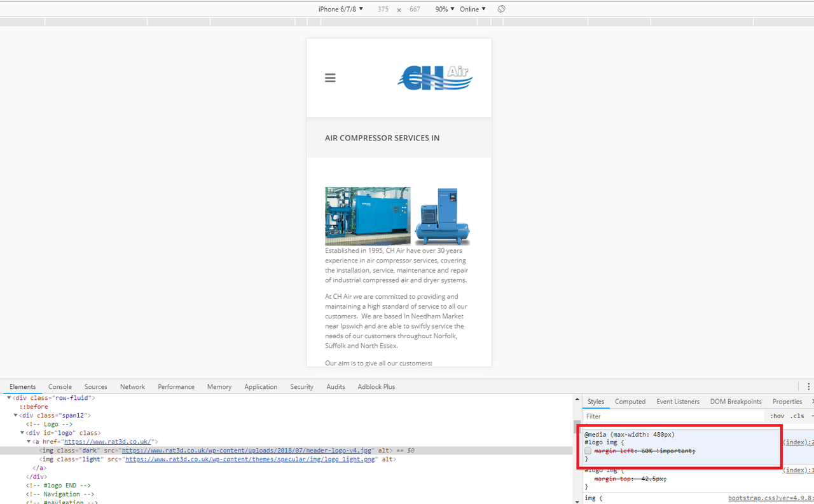
Task: Click the Established in 1995 paragraph
Action: (397, 265)
